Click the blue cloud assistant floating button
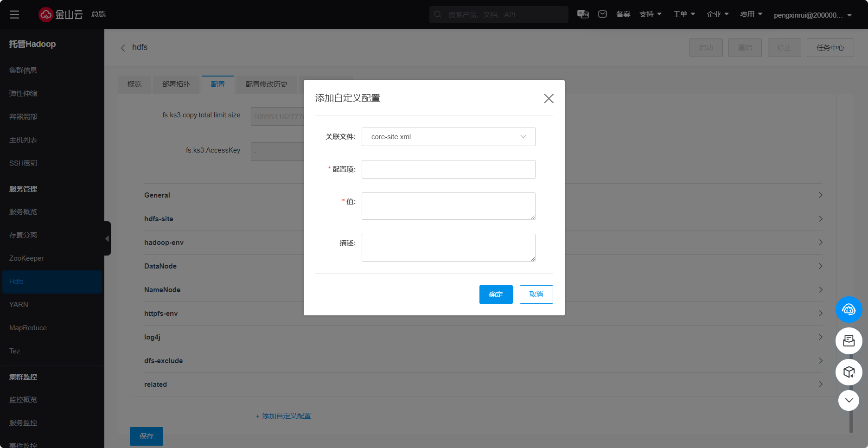 (x=849, y=309)
